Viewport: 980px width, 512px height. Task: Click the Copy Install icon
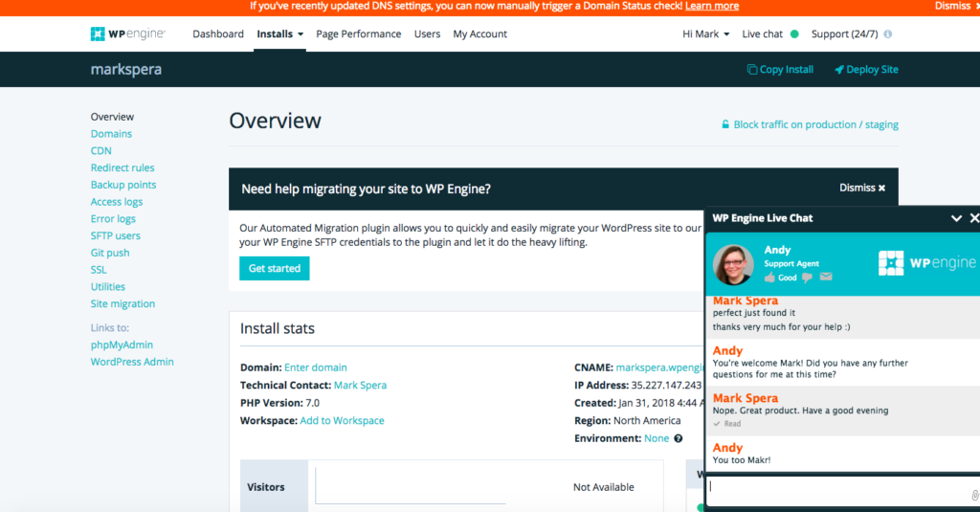point(752,70)
